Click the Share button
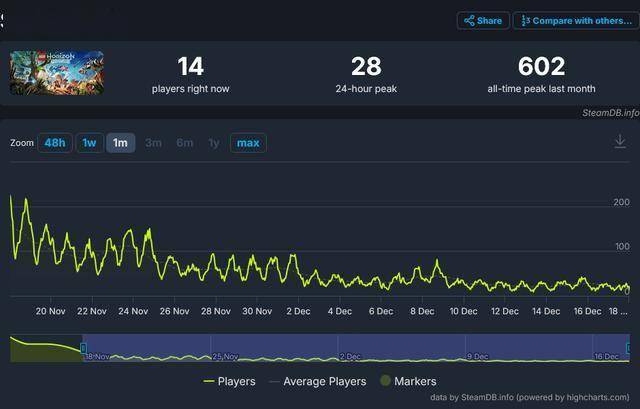The image size is (640, 409). point(483,20)
